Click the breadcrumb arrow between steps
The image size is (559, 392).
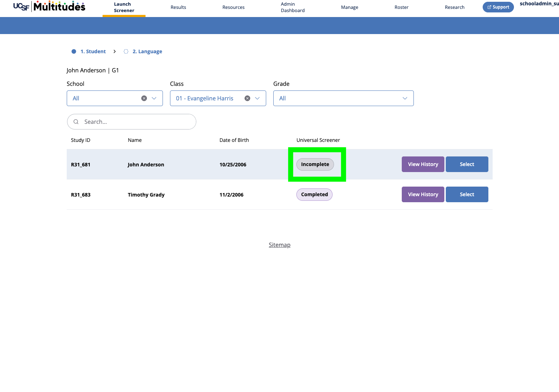coord(115,51)
